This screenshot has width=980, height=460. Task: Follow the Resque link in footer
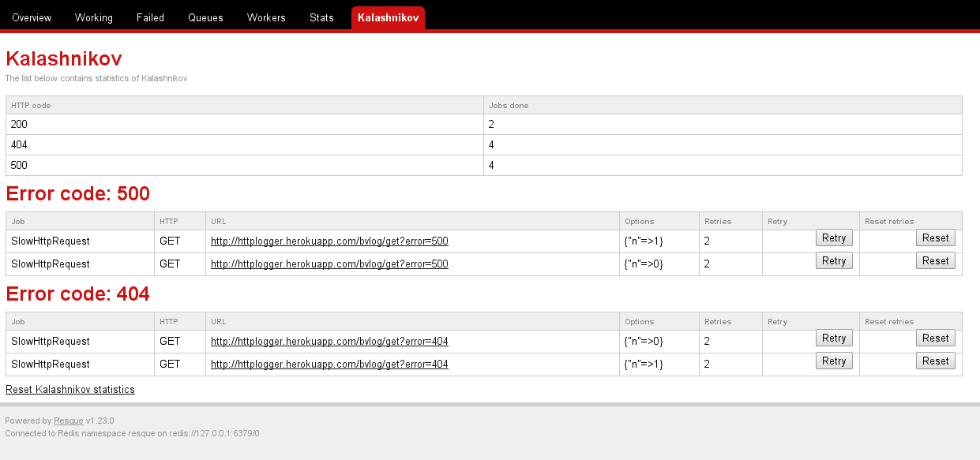click(68, 421)
